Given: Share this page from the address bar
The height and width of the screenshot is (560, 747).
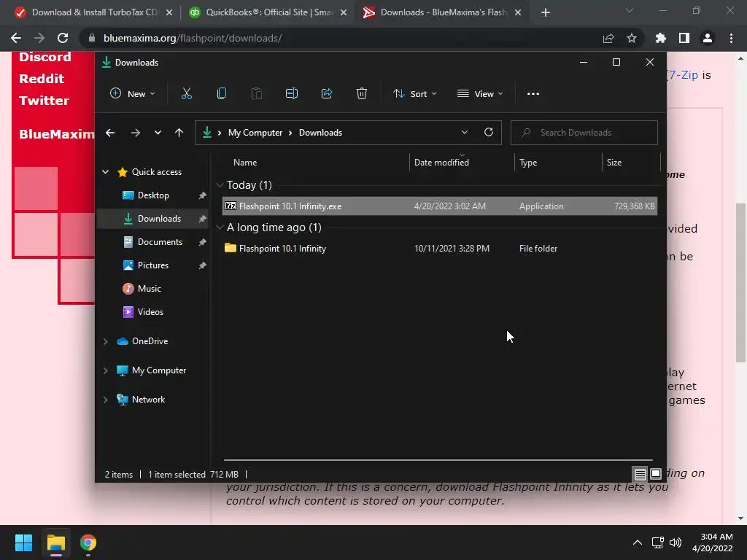Looking at the screenshot, I should click(608, 38).
